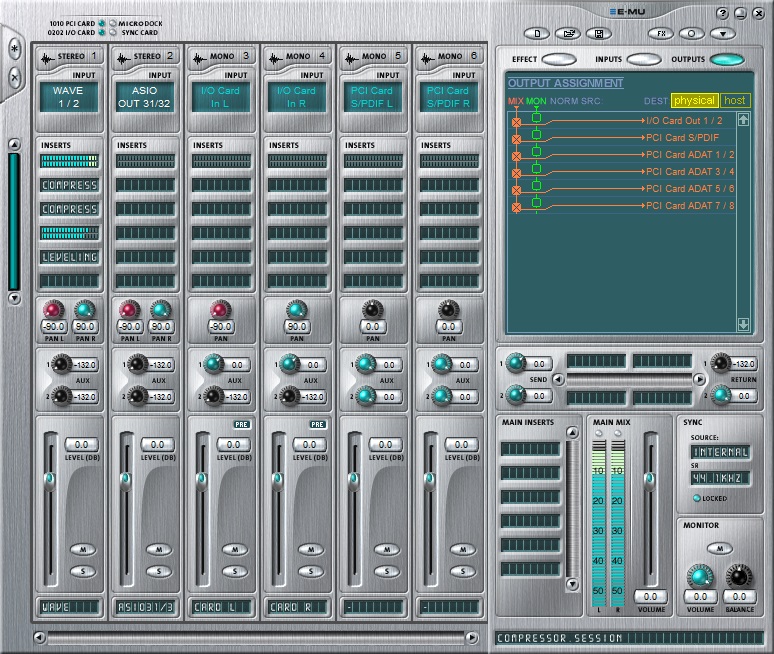The width and height of the screenshot is (774, 654).
Task: Solo strip 1 WAVE channel
Action: (x=82, y=572)
